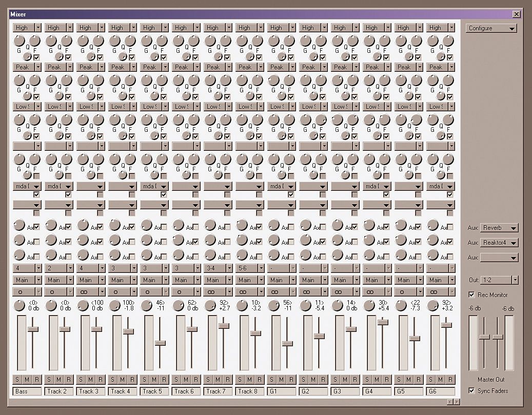This screenshot has height=415, width=532.
Task: Click the R button on Track 8
Action: pyautogui.click(x=260, y=380)
